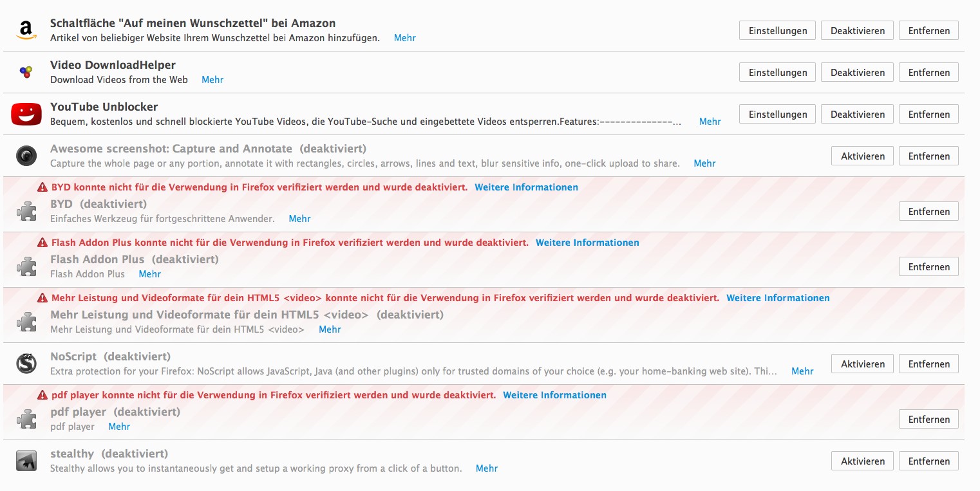
Task: Remove YouTube Unblocker
Action: [929, 114]
